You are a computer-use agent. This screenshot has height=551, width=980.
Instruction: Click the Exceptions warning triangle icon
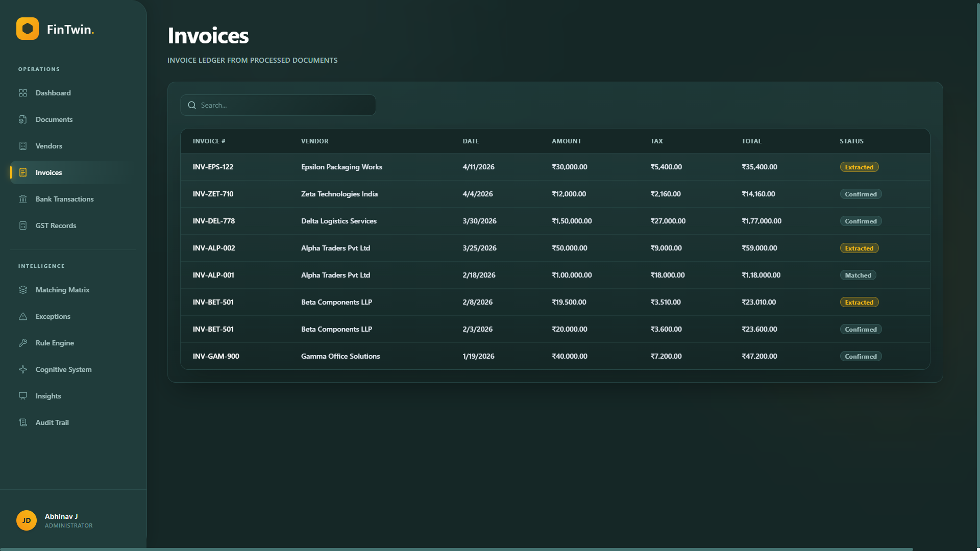coord(23,316)
